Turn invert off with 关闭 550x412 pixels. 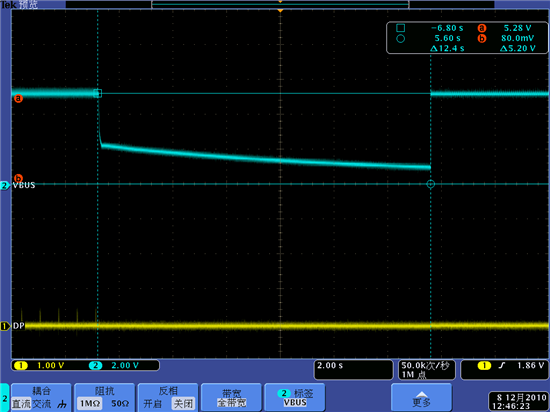coord(183,404)
